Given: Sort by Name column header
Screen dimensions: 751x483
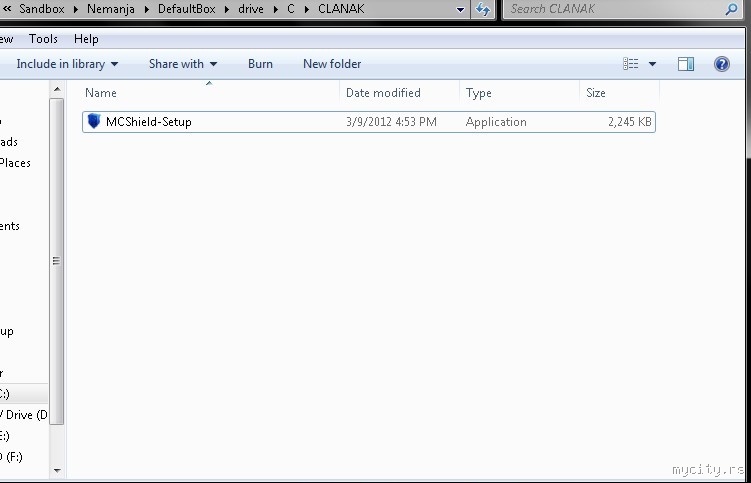Looking at the screenshot, I should click(101, 92).
